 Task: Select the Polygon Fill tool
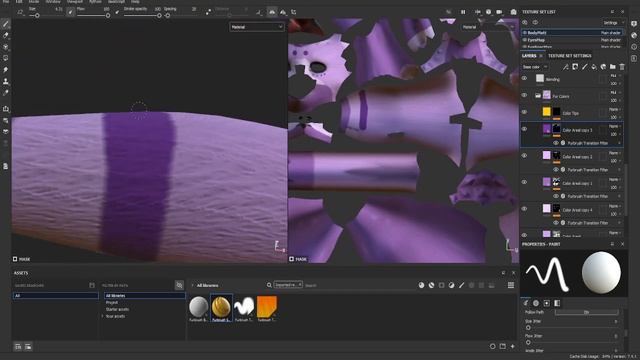[6, 58]
